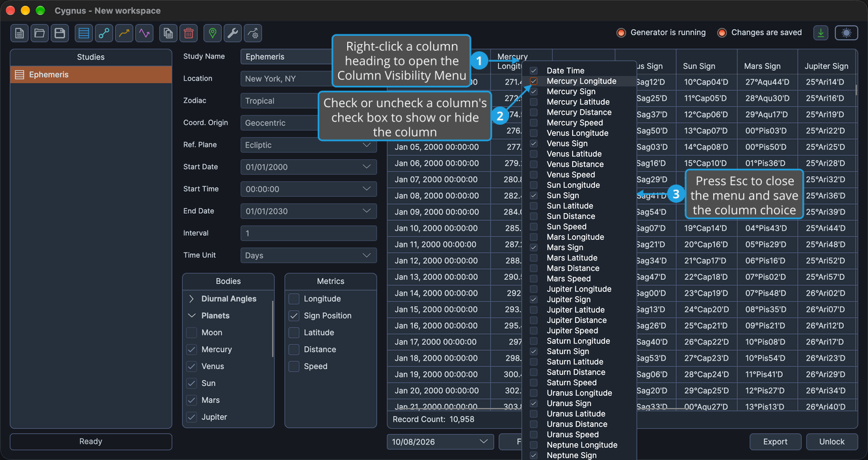Expand the Diurnal Angles group
The height and width of the screenshot is (460, 868).
pos(191,299)
